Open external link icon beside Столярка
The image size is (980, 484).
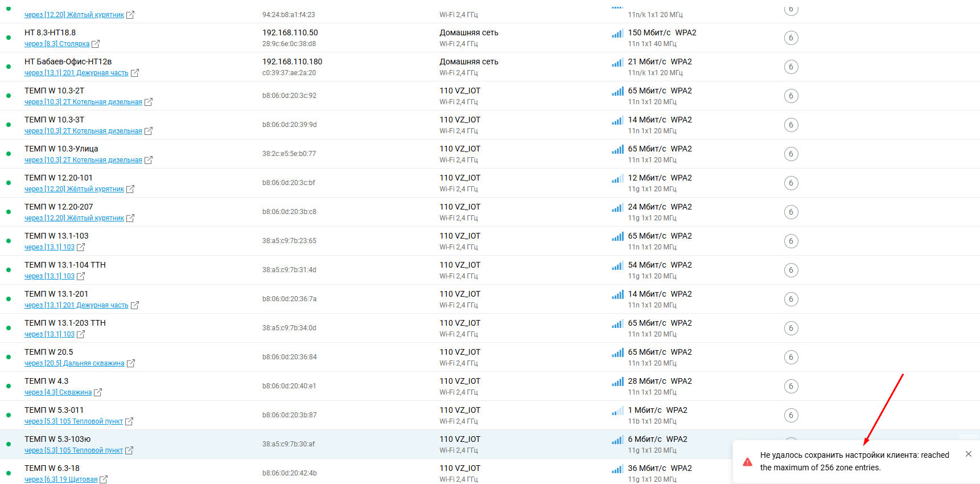coord(96,44)
